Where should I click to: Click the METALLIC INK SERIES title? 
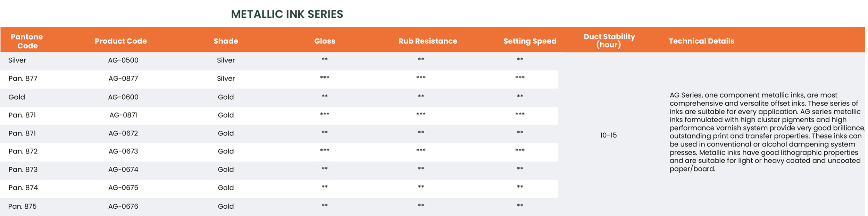click(287, 14)
